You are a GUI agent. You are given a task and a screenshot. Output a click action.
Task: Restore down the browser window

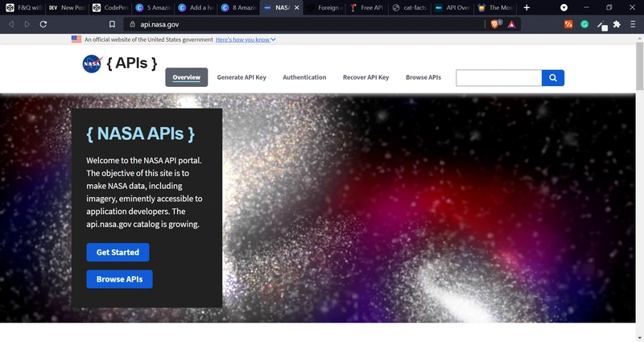[609, 7]
